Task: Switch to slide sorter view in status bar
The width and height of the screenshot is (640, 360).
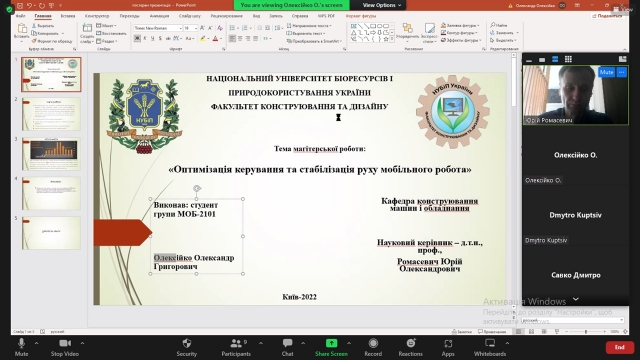Action: click(x=531, y=331)
